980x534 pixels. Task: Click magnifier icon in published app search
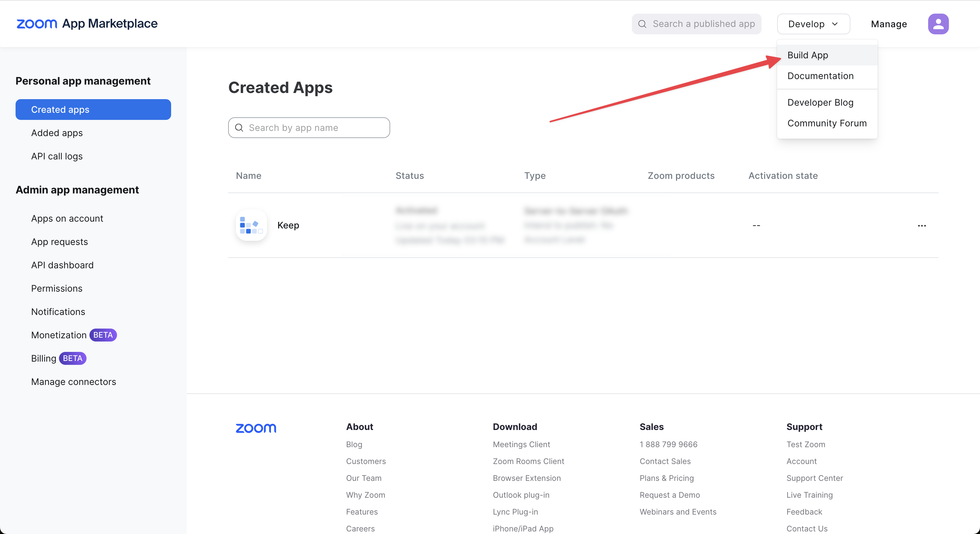(x=642, y=24)
